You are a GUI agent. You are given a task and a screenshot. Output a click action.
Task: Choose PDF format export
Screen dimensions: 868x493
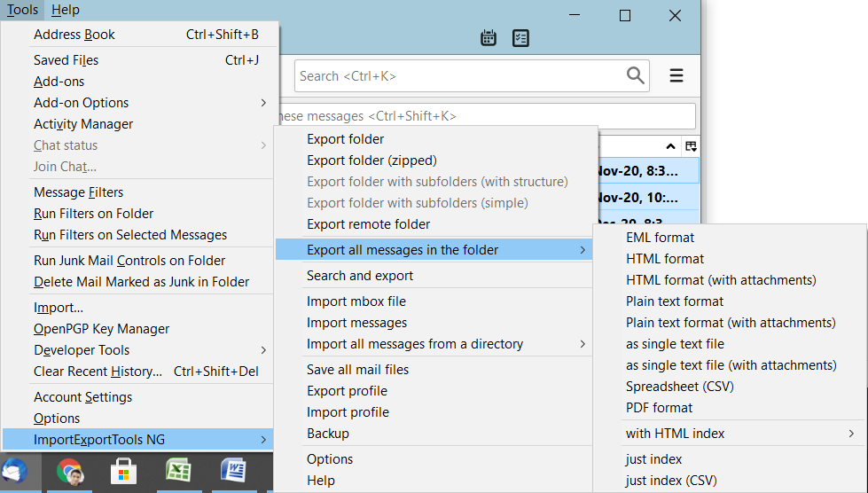tap(729, 409)
